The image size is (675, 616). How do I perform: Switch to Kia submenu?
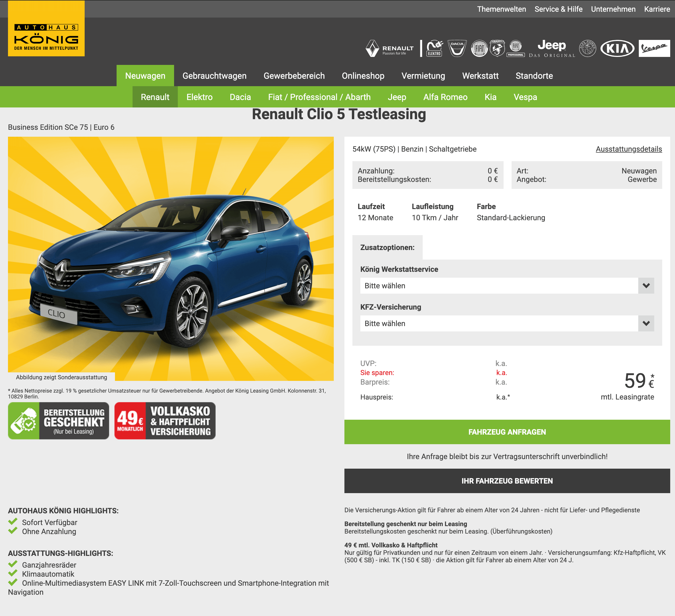[x=490, y=97]
